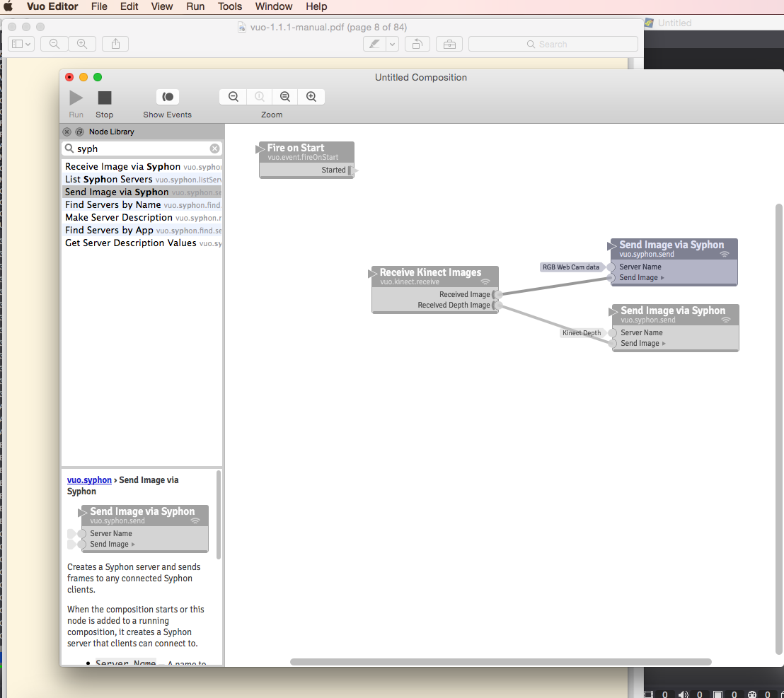Click the highlight pen button in PDF window

(x=374, y=44)
